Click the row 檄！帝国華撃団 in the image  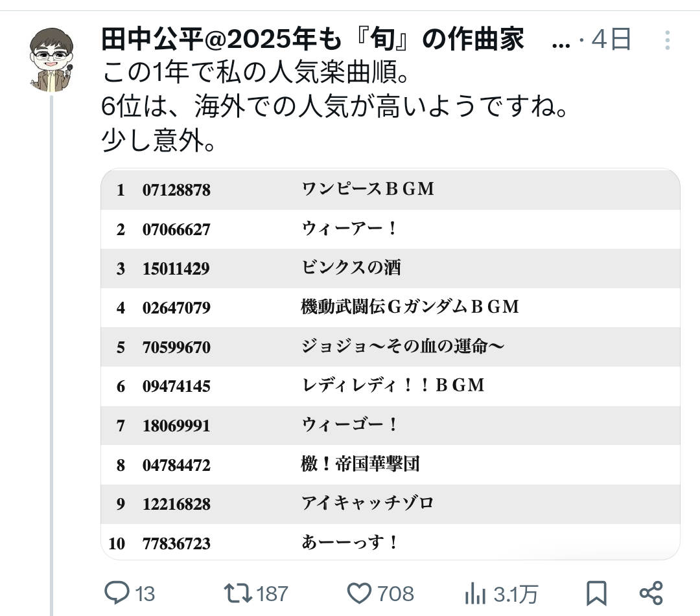pyautogui.click(x=391, y=465)
